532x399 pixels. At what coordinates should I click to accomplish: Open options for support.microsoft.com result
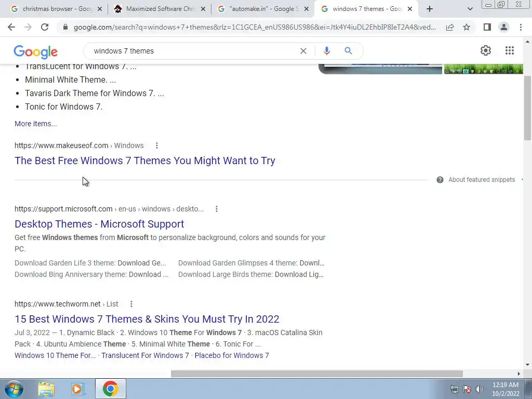[217, 209]
